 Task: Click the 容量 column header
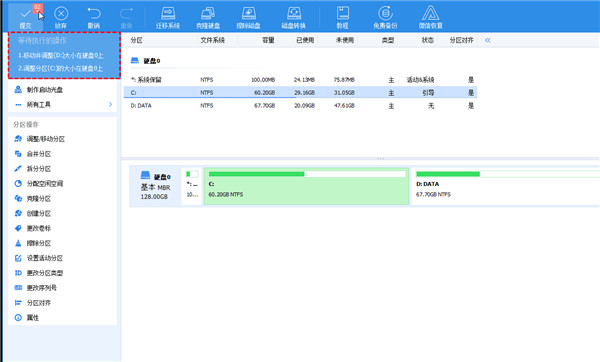pyautogui.click(x=268, y=40)
